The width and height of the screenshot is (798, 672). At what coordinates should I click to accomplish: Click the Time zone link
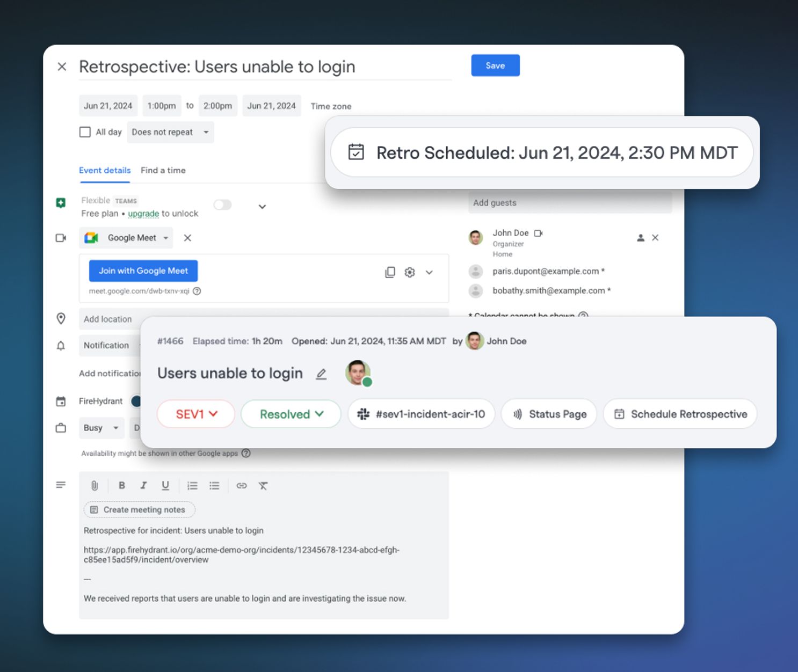(x=331, y=106)
